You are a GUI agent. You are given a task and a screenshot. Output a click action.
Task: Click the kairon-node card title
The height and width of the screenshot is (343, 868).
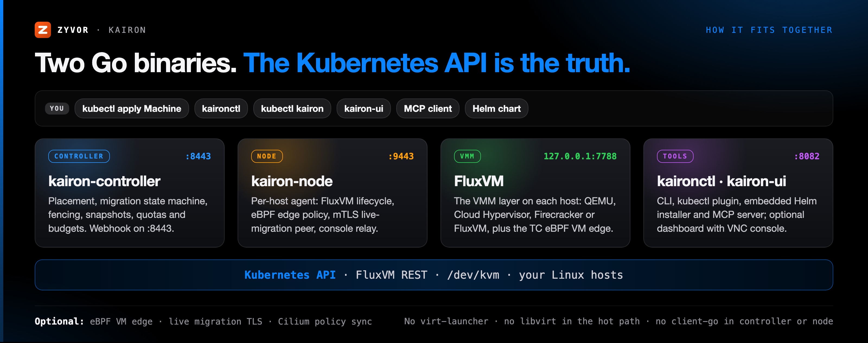tap(292, 181)
